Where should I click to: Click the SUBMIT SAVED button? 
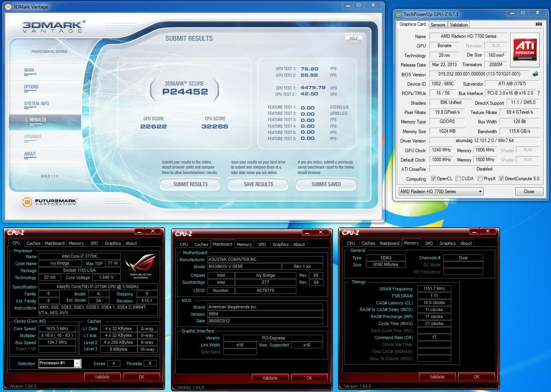click(x=326, y=184)
